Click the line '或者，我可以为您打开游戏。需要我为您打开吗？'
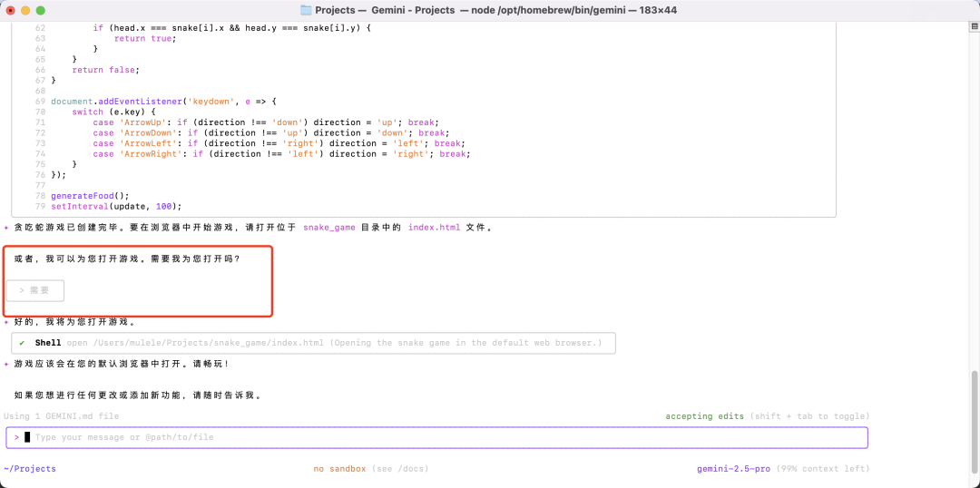Viewport: 980px width, 488px height. 127,259
